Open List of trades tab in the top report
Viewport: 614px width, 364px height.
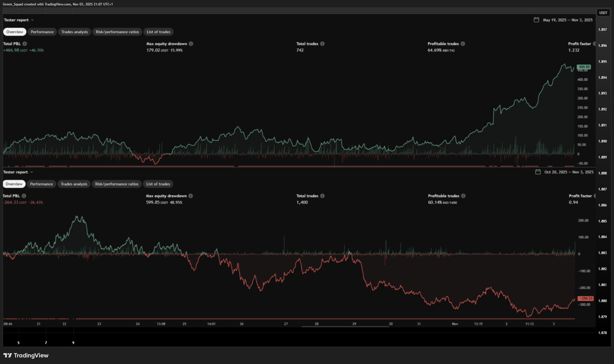pyautogui.click(x=158, y=32)
